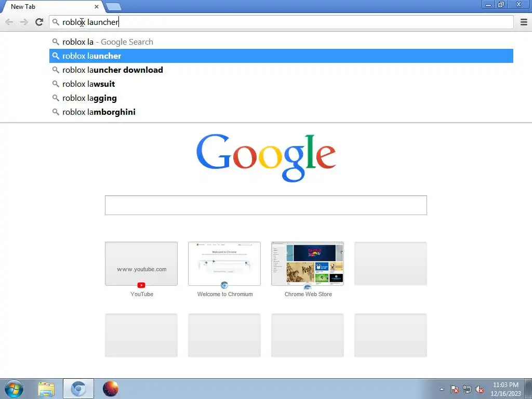Click the muted volume tray icon
Image resolution: width=532 pixels, height=399 pixels.
[x=480, y=389]
